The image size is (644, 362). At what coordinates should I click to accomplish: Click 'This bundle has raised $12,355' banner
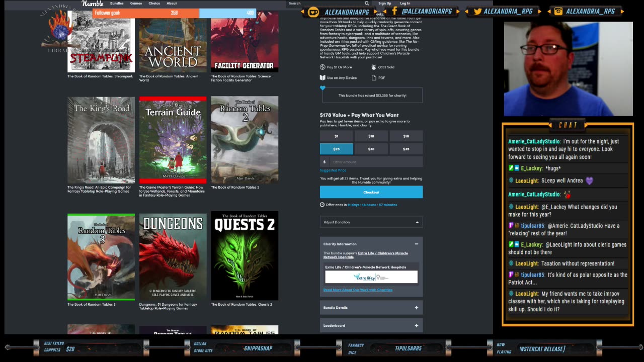[x=372, y=96]
